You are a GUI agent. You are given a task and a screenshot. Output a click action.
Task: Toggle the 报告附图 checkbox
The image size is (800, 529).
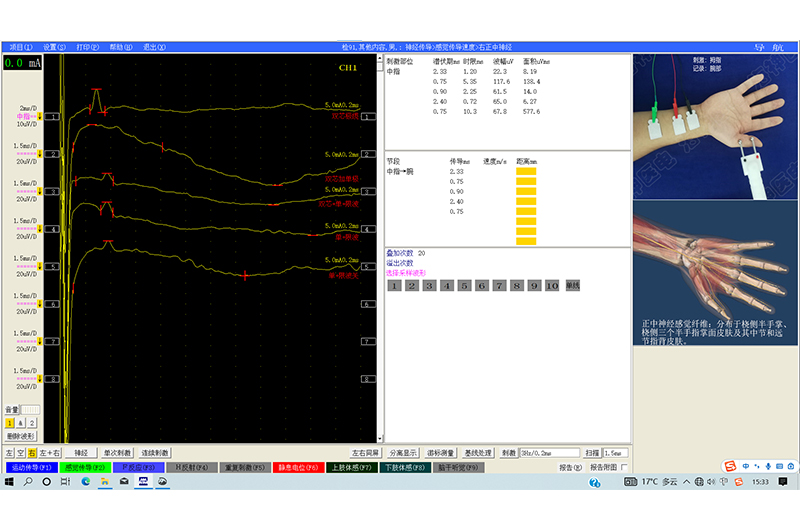click(x=625, y=467)
